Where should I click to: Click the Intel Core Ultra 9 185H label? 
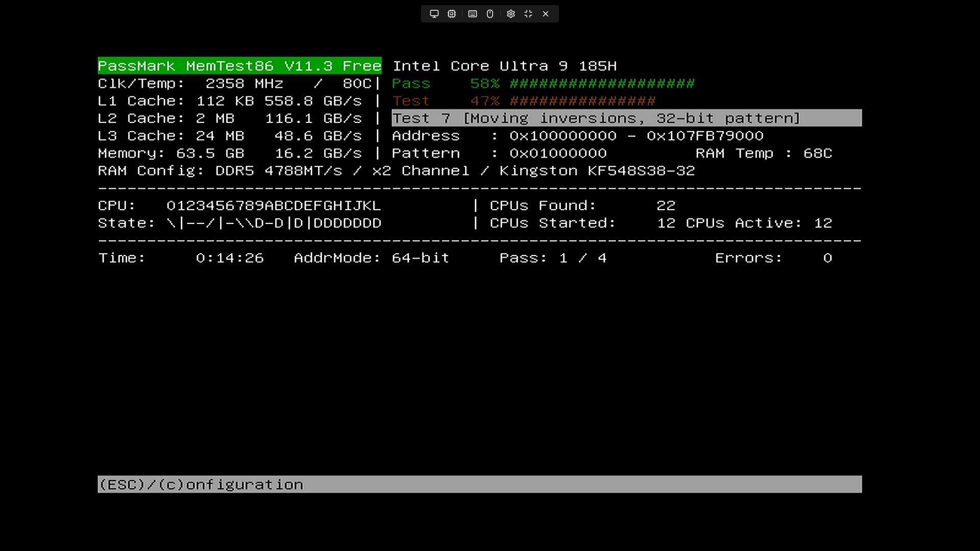tap(504, 66)
